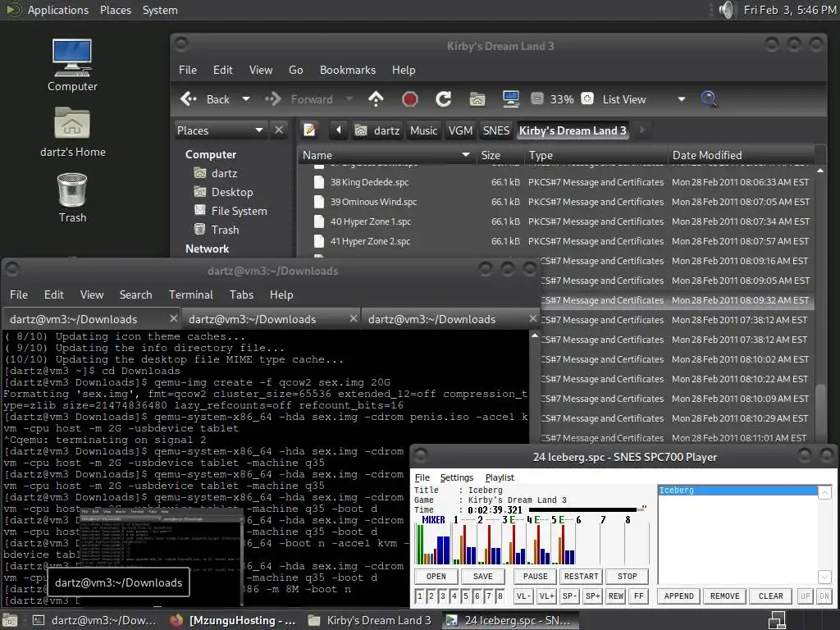Click the left arrow before the dartz breadcrumb

339,130
